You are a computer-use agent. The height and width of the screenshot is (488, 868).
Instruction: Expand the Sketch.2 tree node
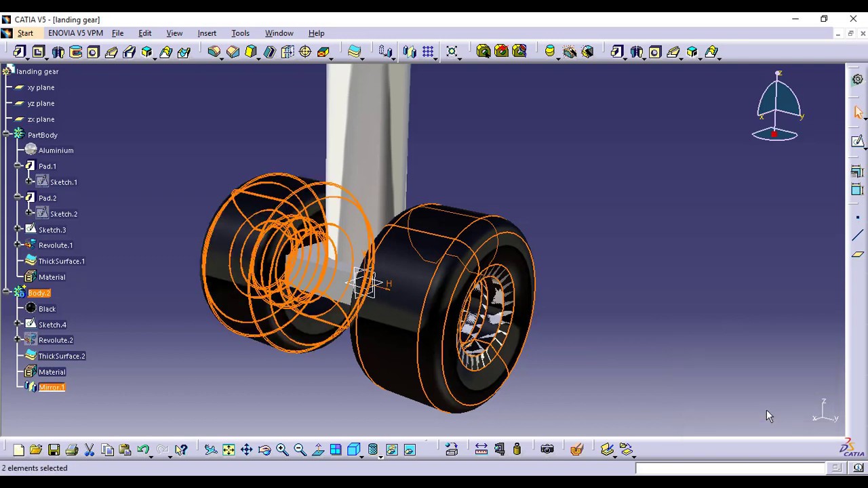pyautogui.click(x=29, y=213)
